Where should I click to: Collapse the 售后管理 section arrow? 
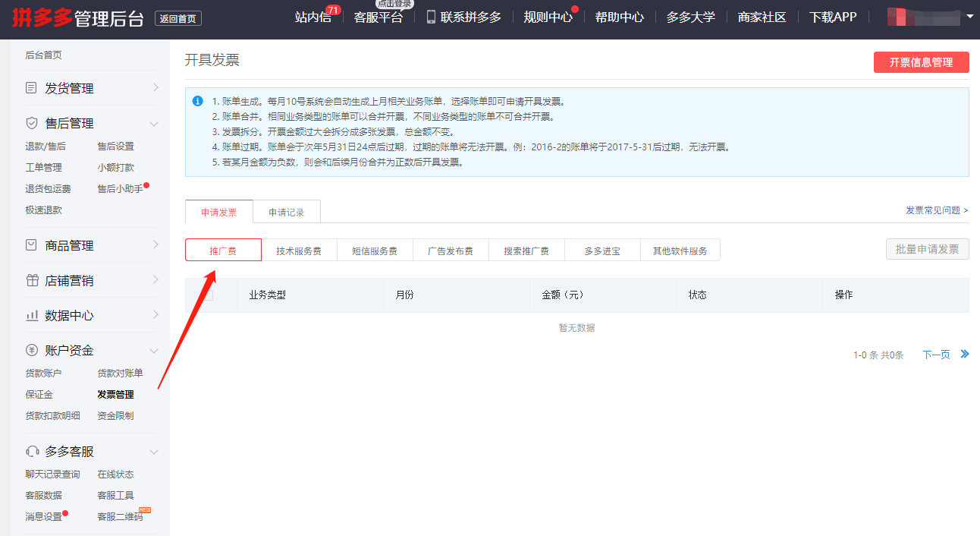click(155, 123)
